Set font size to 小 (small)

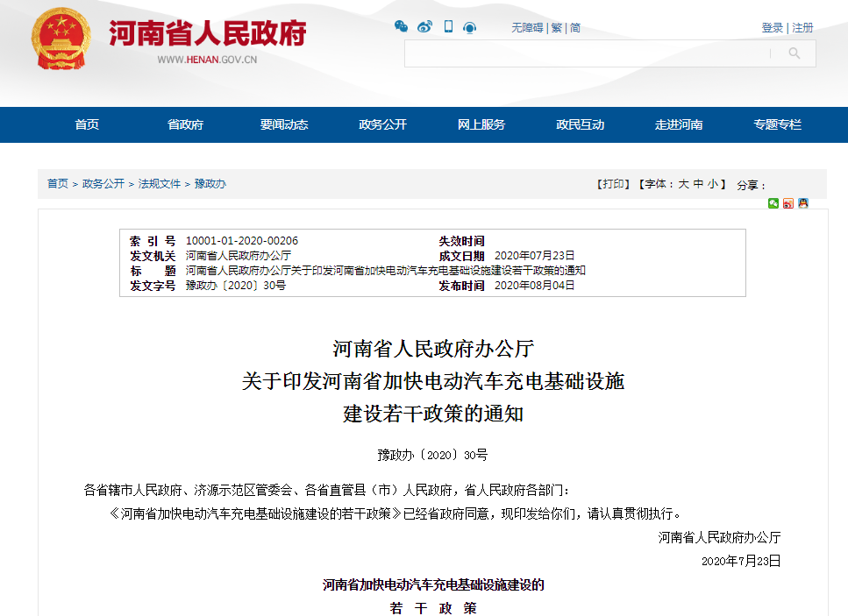(713, 184)
